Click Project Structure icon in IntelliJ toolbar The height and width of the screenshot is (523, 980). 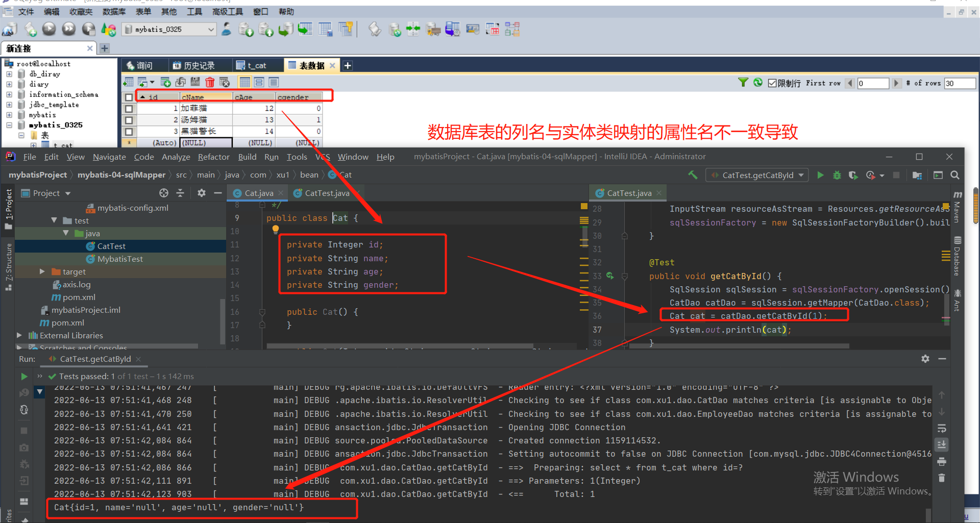coord(917,175)
